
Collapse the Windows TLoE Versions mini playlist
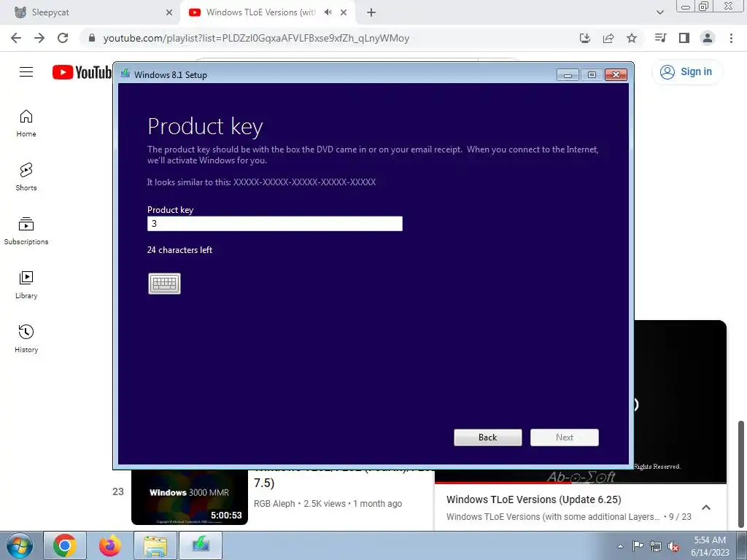coord(706,507)
